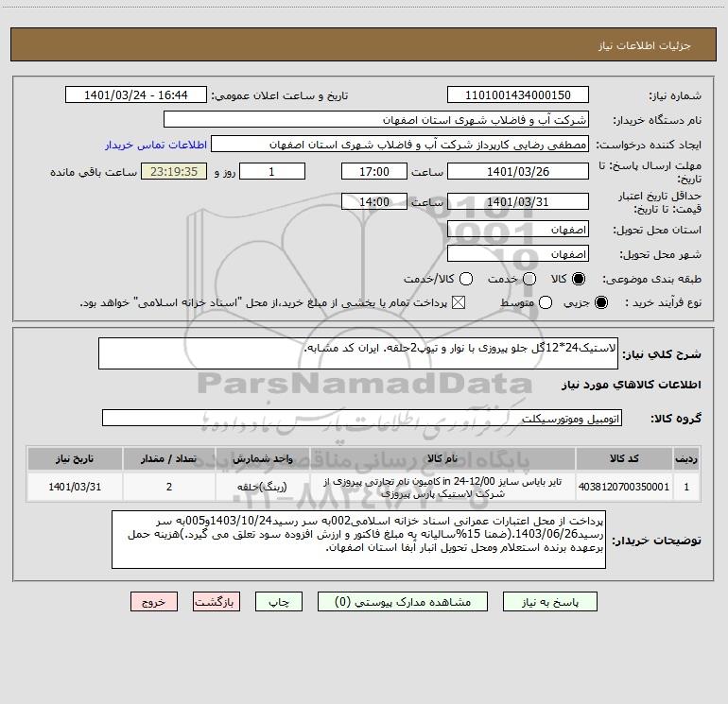Select the جزیی purchase type radio
The image size is (728, 704).
pyautogui.click(x=600, y=302)
